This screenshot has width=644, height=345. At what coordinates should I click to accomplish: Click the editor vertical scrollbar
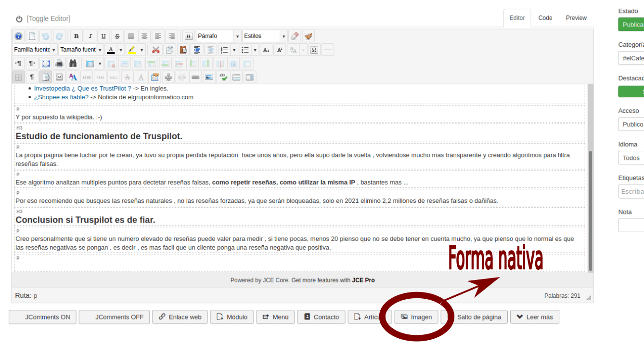(591, 211)
